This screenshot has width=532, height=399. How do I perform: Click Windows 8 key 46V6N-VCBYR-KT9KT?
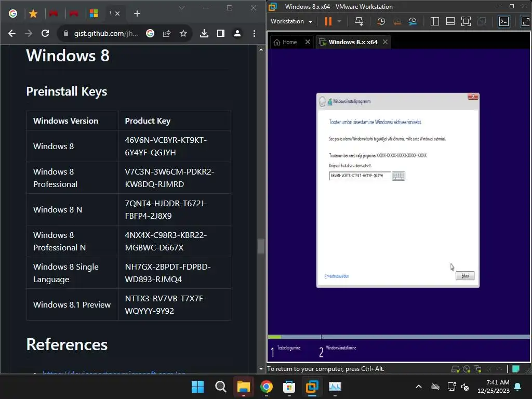(166, 146)
